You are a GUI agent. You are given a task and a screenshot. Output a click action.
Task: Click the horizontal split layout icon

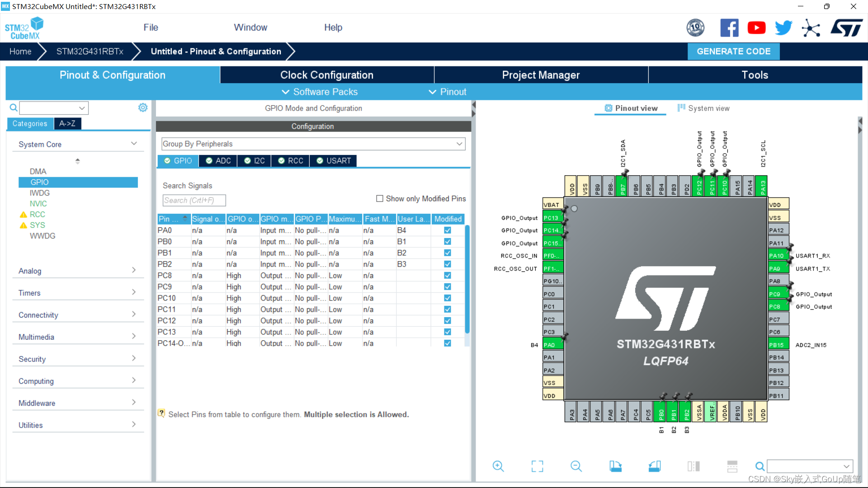pyautogui.click(x=732, y=466)
